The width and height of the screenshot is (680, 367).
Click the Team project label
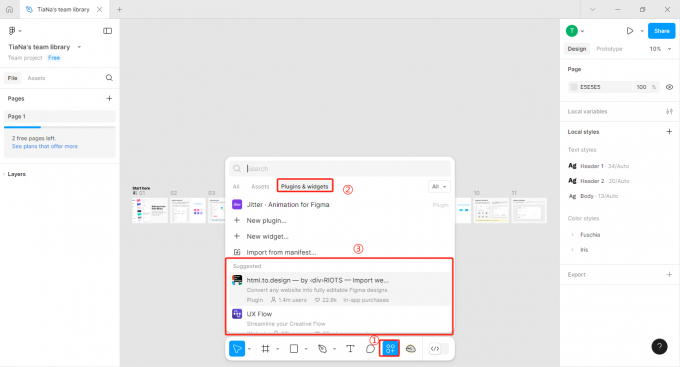point(25,58)
